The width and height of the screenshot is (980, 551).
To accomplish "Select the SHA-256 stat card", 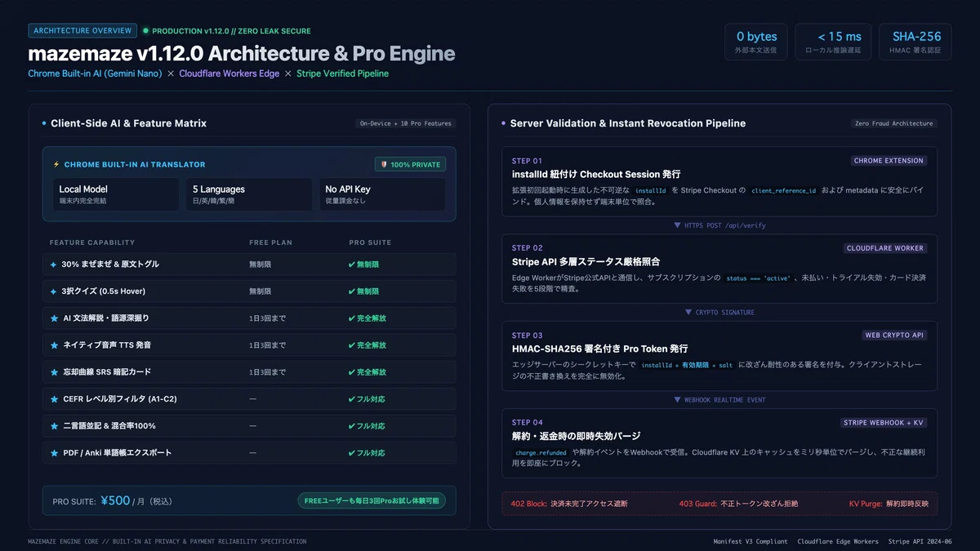I will coord(915,42).
